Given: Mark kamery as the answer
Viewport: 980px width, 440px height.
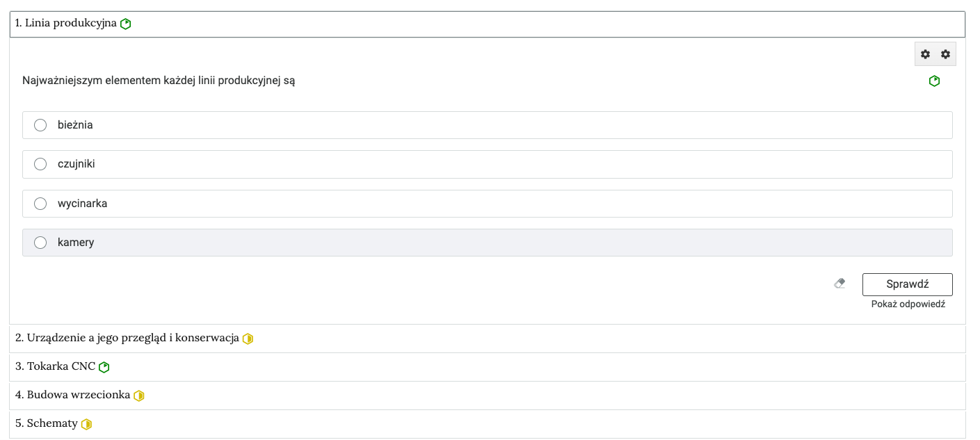Looking at the screenshot, I should pos(40,243).
